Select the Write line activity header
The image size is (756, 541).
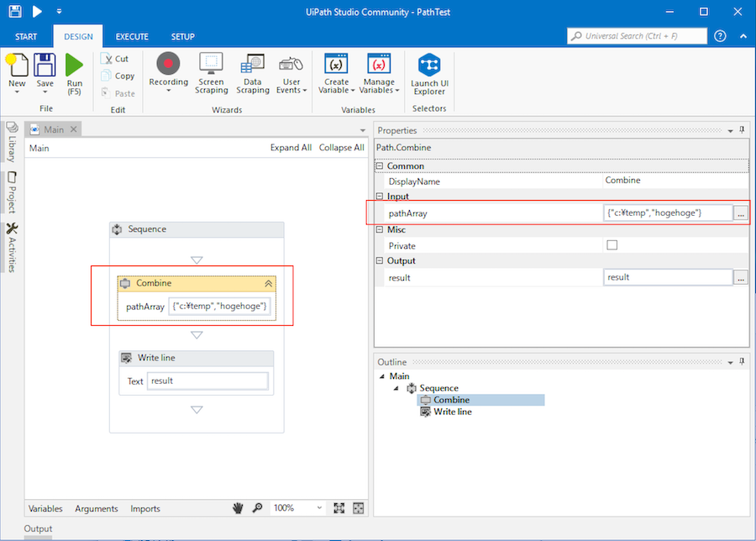click(197, 358)
